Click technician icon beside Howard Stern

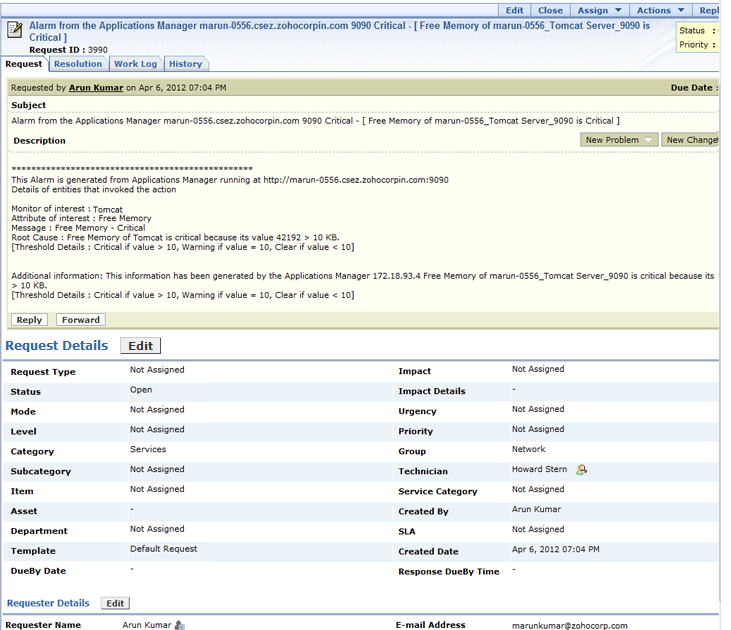[x=581, y=470]
